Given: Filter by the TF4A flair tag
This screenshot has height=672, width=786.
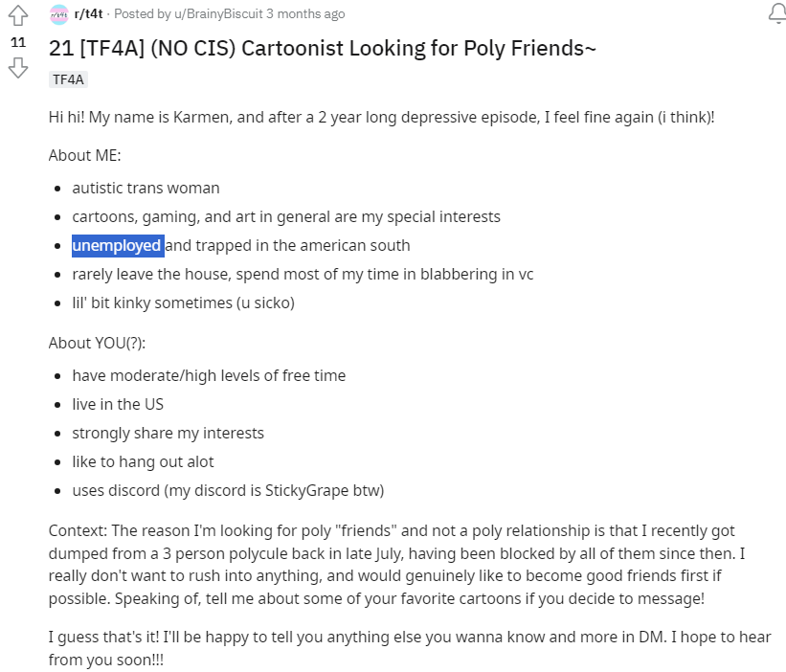Looking at the screenshot, I should pos(68,79).
